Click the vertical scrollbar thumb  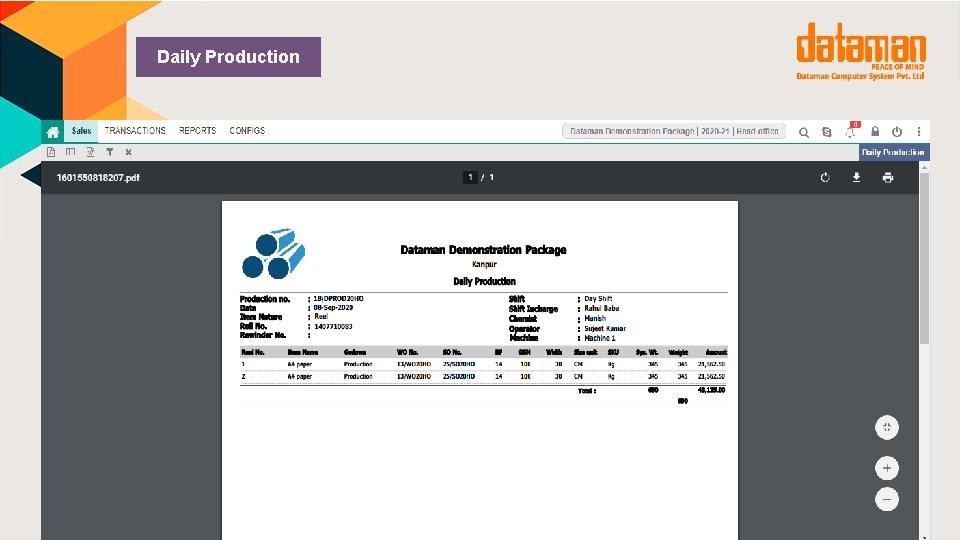[924, 257]
